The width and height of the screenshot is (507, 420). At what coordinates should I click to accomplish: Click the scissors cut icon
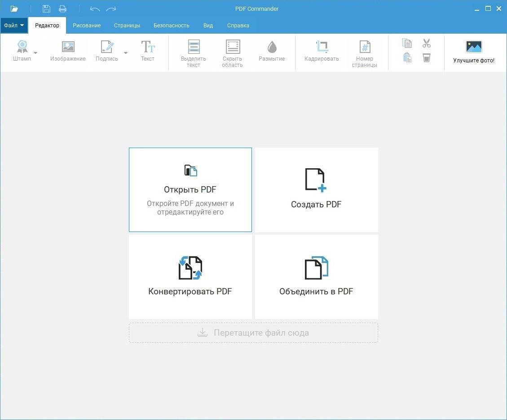427,43
